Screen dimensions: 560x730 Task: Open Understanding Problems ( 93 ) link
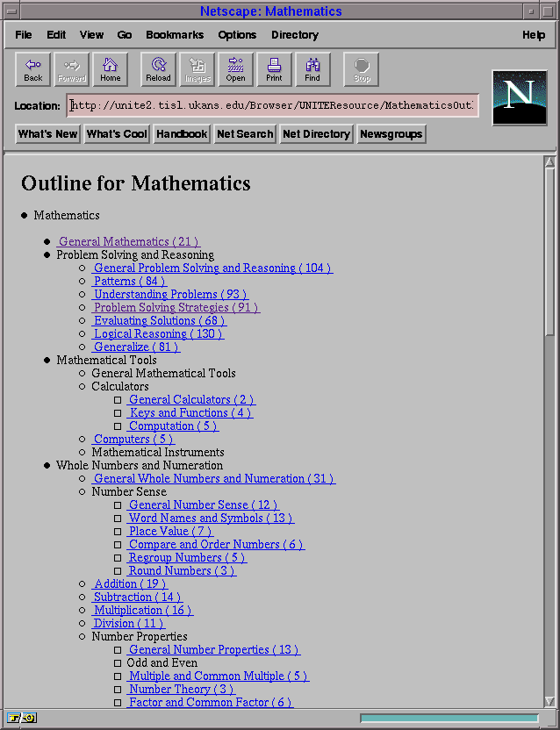click(170, 294)
